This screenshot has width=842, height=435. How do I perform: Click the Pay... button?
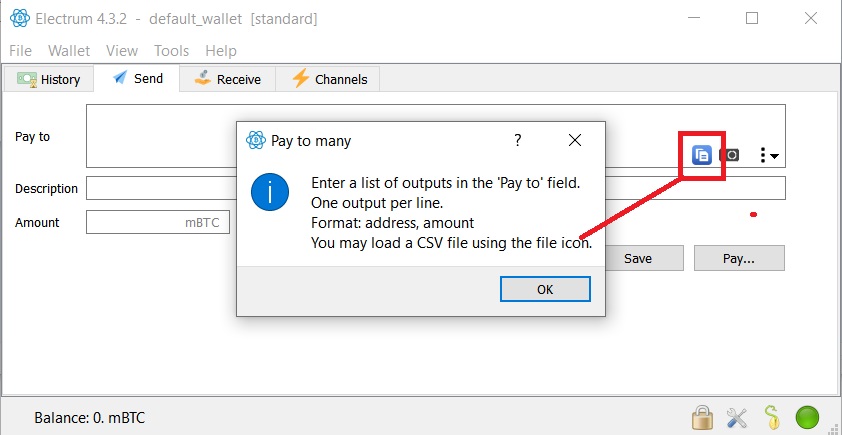[739, 258]
